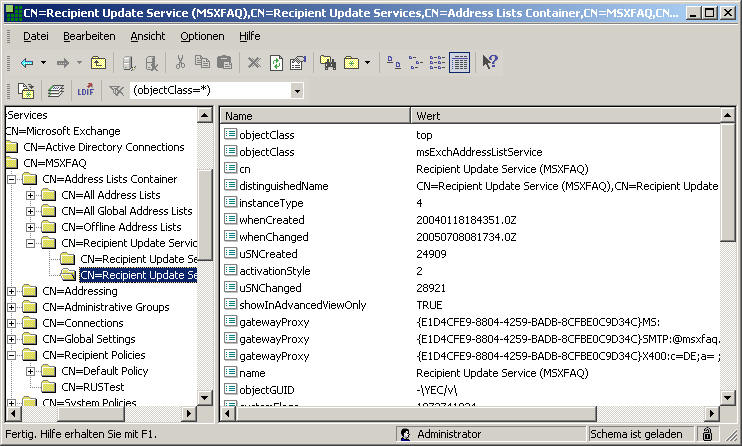Click the Delete X icon

[254, 62]
